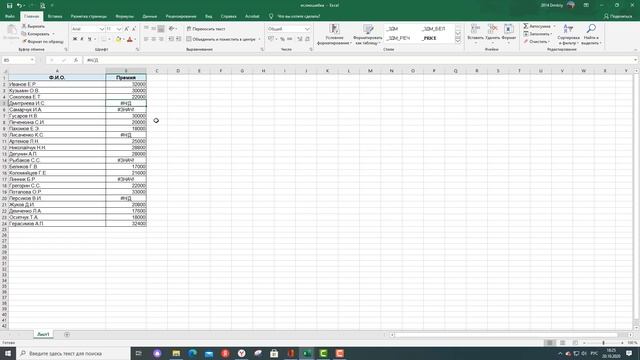Insert cells with Вставить
The width and height of the screenshot is (640, 360).
pyautogui.click(x=475, y=34)
